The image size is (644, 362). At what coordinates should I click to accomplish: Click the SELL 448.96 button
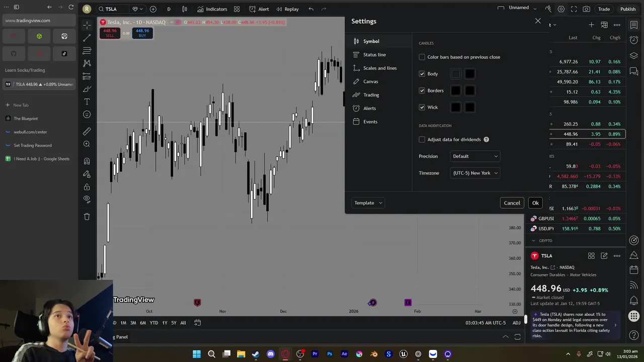(x=110, y=33)
